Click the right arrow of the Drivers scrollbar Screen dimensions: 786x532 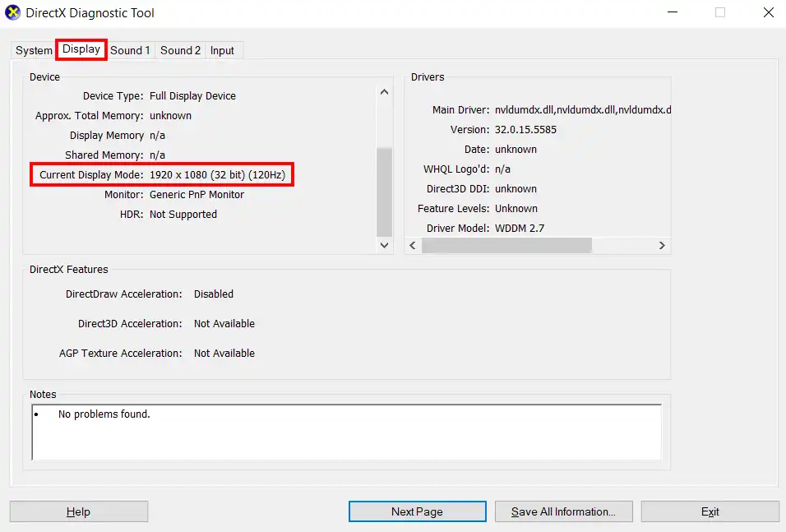point(662,245)
